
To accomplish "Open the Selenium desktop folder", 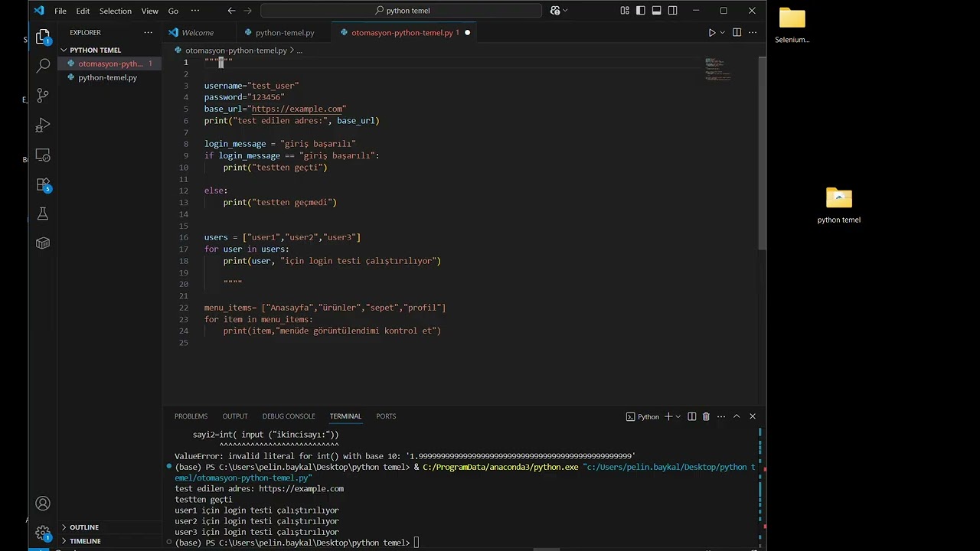I will tap(792, 25).
